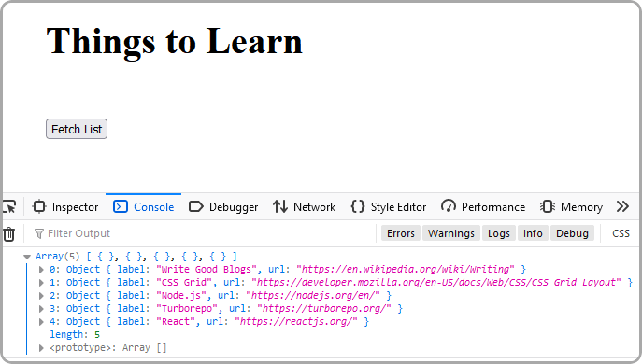Click the Style Editor braces icon

[x=357, y=206]
